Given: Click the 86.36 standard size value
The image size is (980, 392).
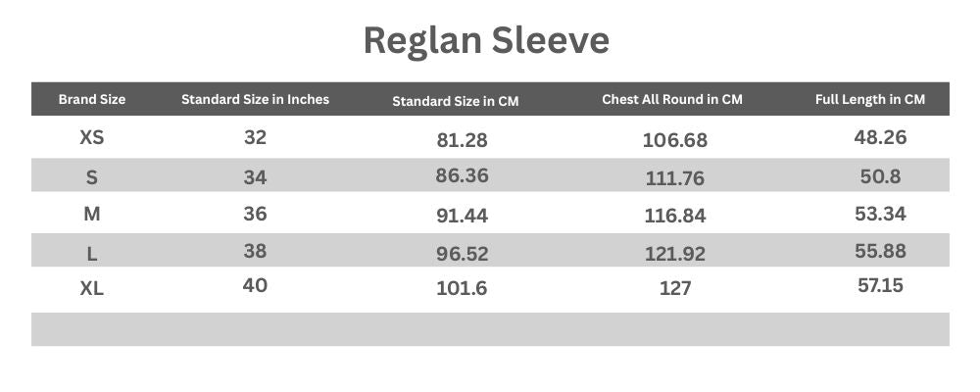Looking at the screenshot, I should tap(462, 176).
